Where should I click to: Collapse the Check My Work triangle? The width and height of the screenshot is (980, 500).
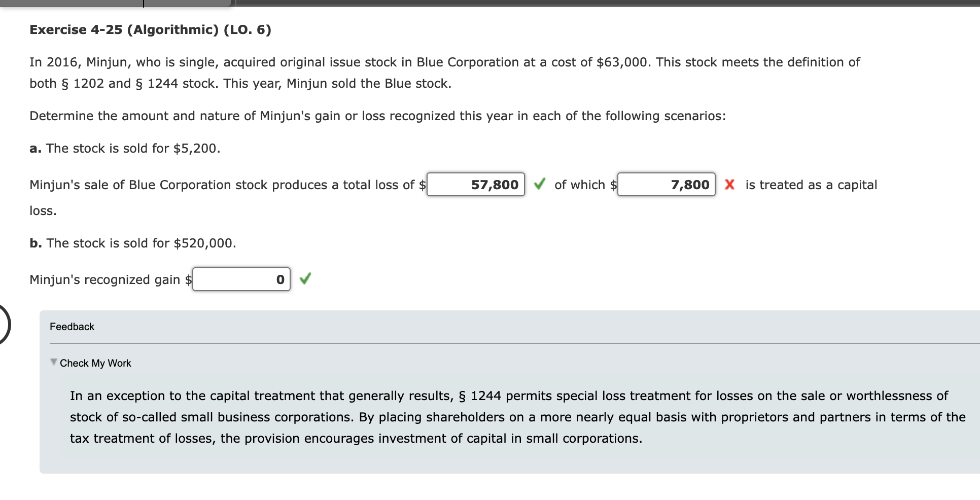tap(53, 362)
